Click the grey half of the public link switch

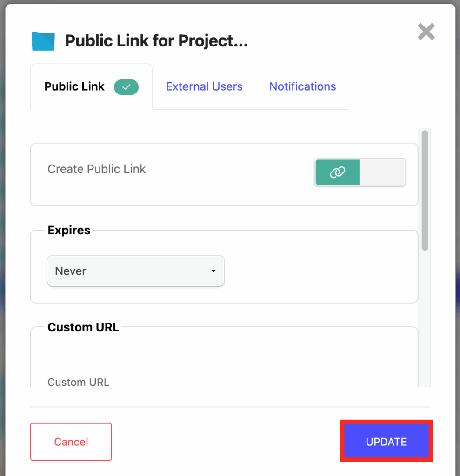click(382, 172)
